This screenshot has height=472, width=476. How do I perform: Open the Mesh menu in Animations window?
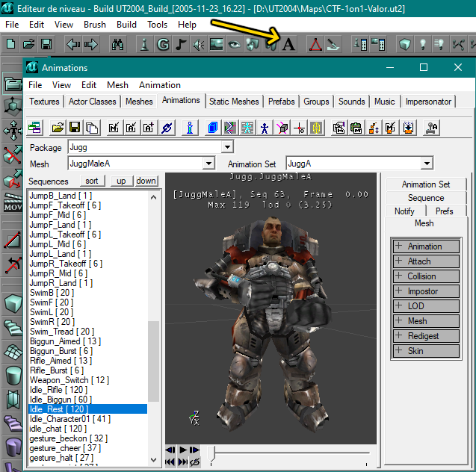117,85
